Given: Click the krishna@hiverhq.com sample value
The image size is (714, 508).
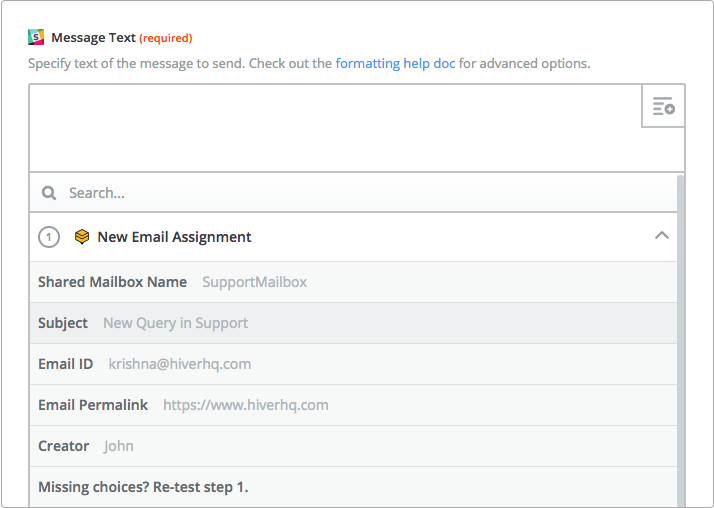Looking at the screenshot, I should click(180, 364).
